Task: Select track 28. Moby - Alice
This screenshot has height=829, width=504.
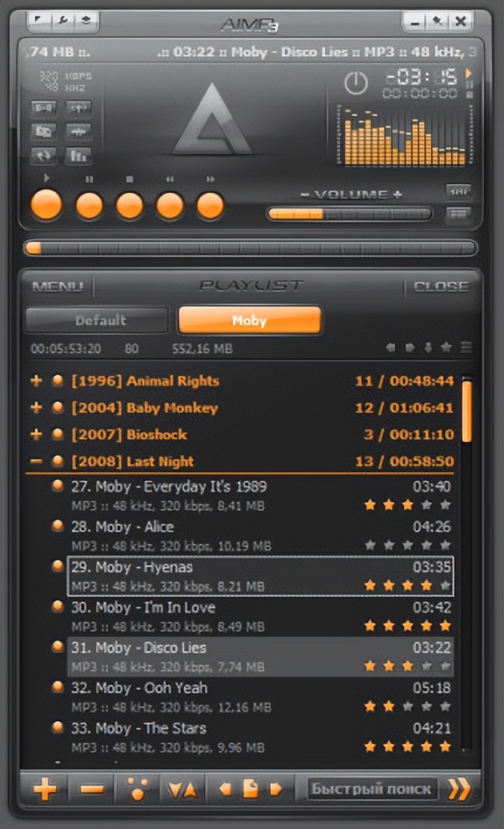Action: (x=260, y=536)
